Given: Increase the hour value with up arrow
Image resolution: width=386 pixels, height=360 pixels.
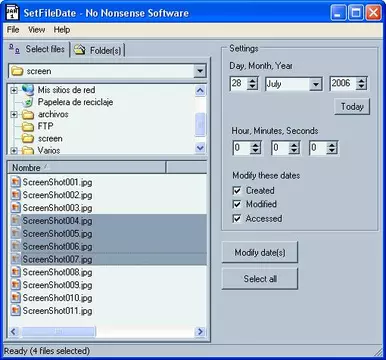Looking at the screenshot, I should pyautogui.click(x=256, y=145).
